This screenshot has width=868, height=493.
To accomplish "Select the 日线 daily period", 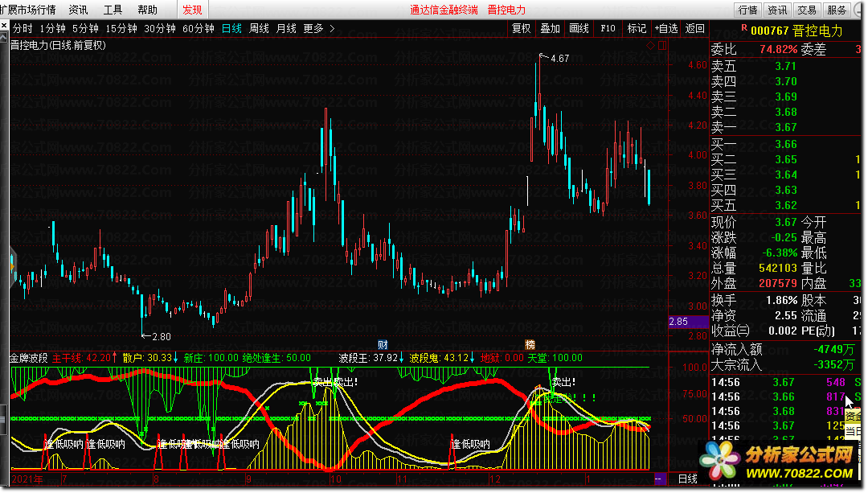I will pyautogui.click(x=231, y=28).
